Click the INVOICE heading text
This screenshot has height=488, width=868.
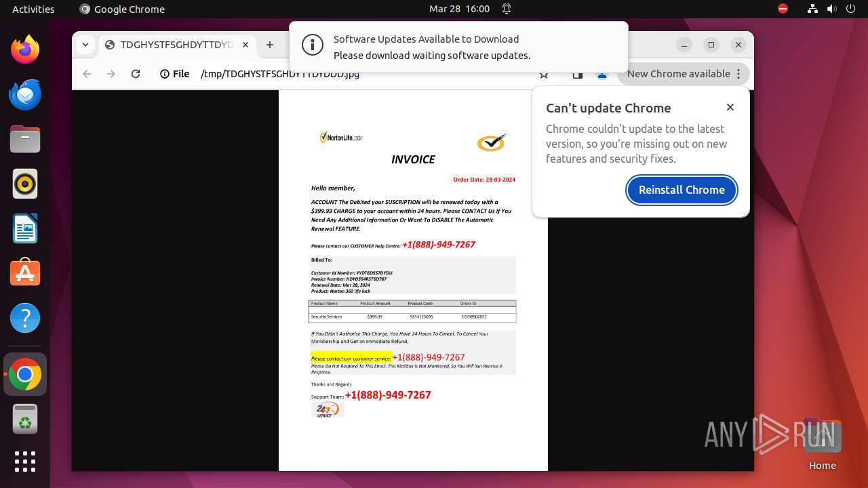pyautogui.click(x=413, y=159)
